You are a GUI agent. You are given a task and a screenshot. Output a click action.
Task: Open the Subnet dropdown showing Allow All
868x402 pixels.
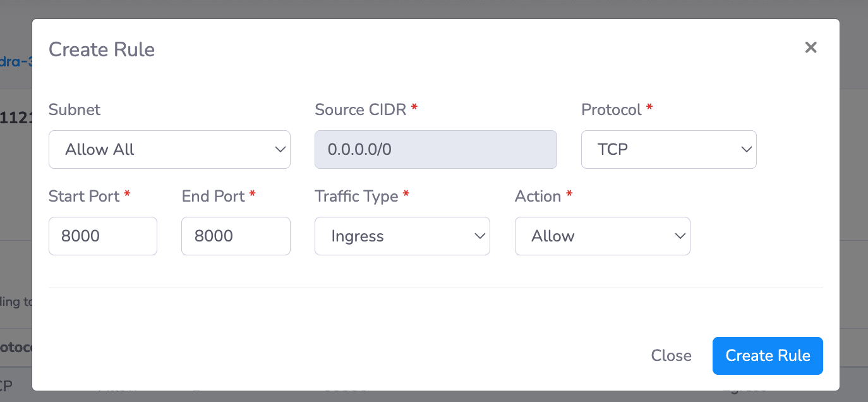click(169, 150)
